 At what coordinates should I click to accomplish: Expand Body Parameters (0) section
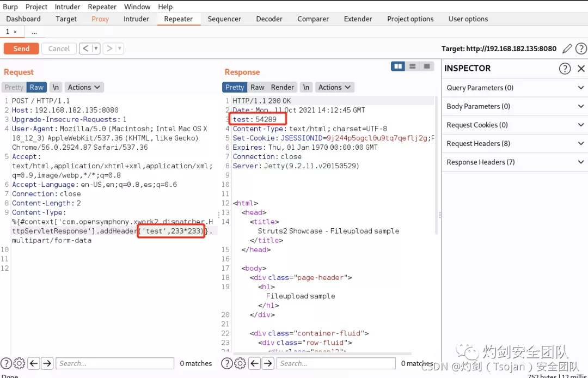coord(515,106)
